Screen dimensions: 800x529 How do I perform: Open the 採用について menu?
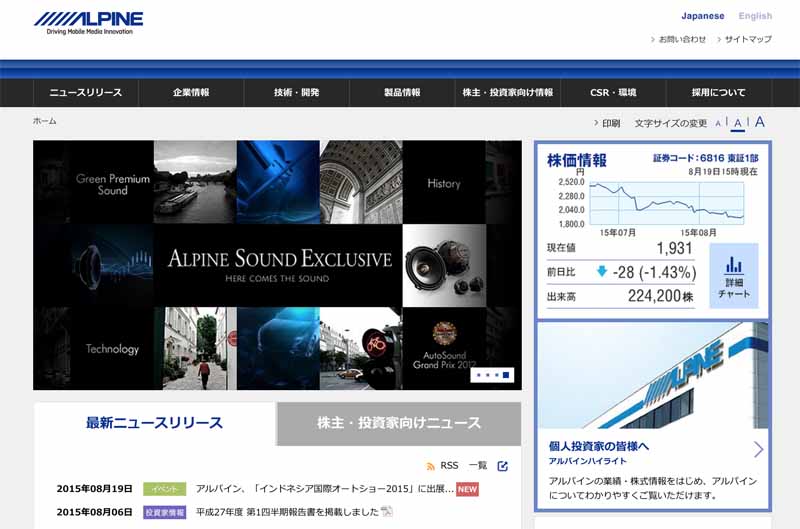point(718,92)
